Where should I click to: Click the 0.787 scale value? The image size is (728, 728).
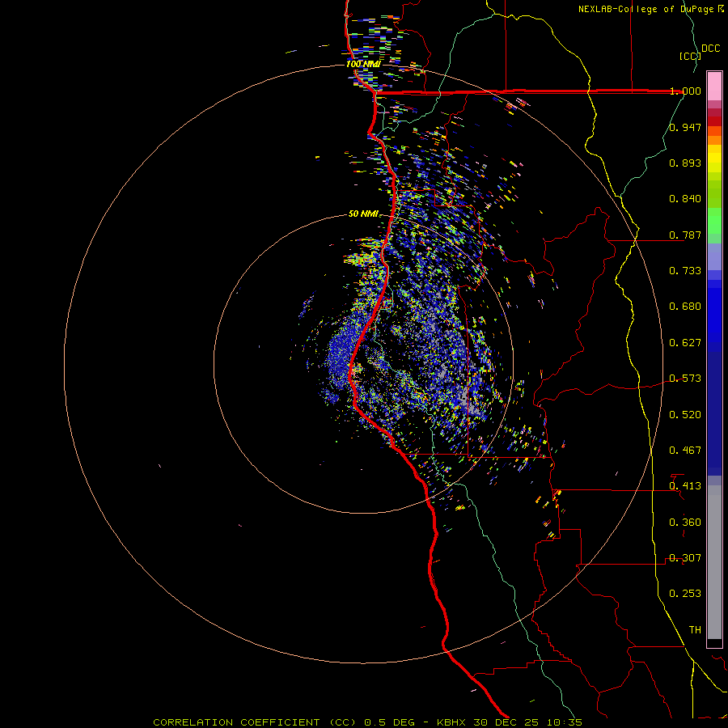tap(685, 235)
